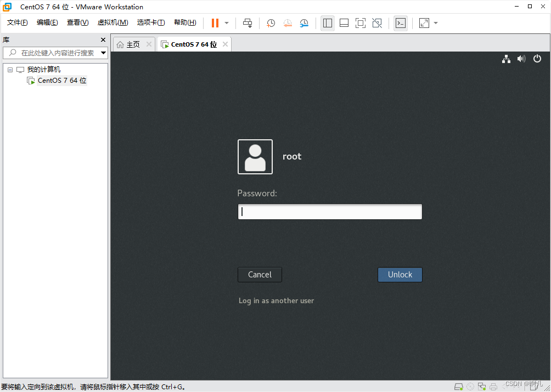Click the VMware Workstation title bar logo
Viewport: 551px width, 392px height.
tap(7, 7)
